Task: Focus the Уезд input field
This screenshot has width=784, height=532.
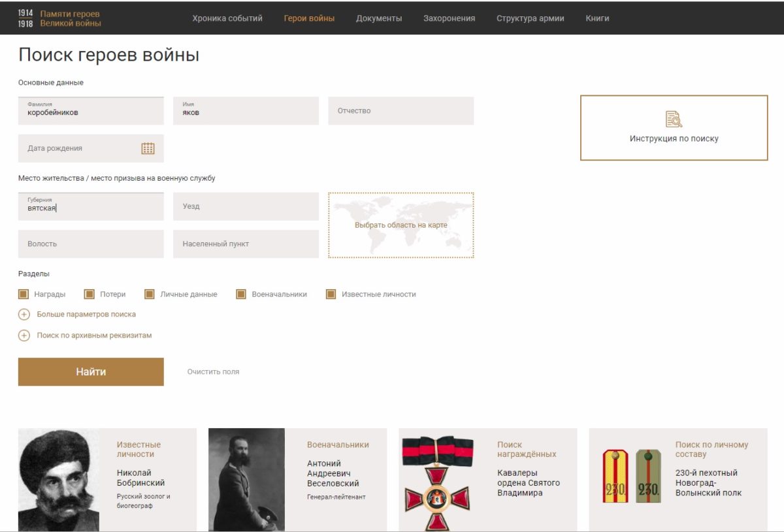Action: (x=246, y=206)
